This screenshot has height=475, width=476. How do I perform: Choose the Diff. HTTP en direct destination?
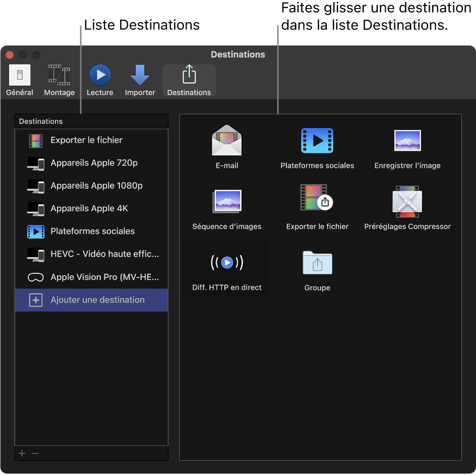tap(226, 268)
